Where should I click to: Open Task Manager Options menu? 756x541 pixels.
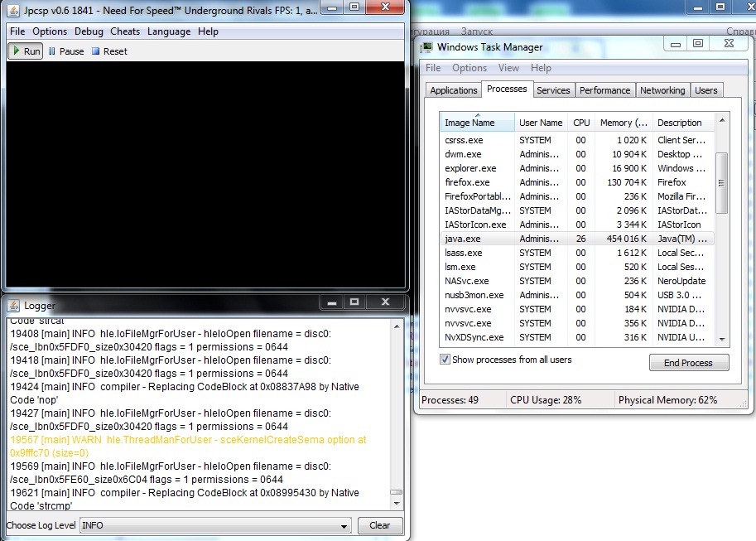coord(469,68)
